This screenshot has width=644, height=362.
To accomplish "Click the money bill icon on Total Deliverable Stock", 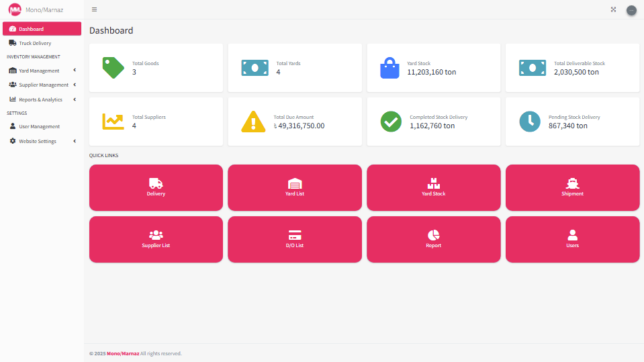I will tap(533, 68).
